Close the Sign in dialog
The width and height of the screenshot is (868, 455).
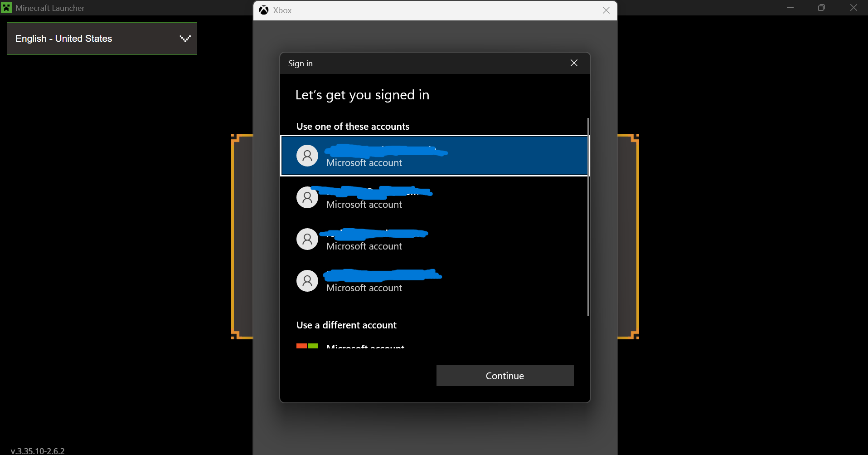click(x=574, y=63)
